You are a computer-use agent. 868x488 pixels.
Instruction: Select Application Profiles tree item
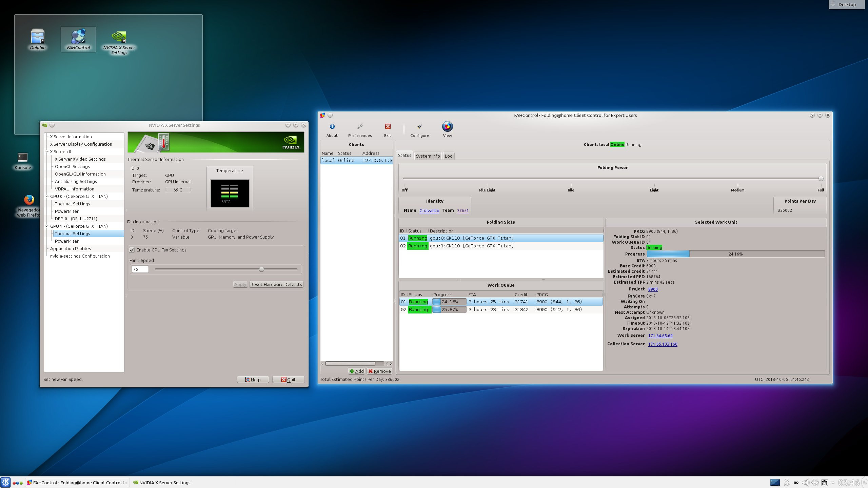point(70,248)
